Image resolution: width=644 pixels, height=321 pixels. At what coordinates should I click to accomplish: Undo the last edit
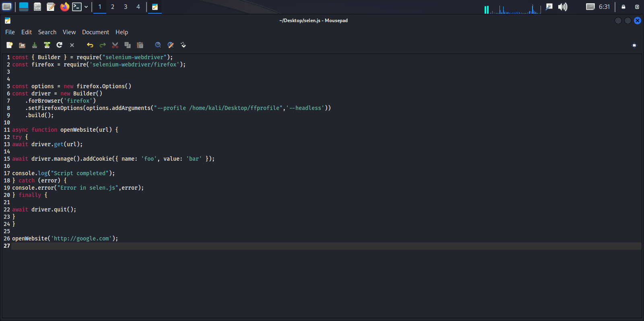[x=90, y=45]
